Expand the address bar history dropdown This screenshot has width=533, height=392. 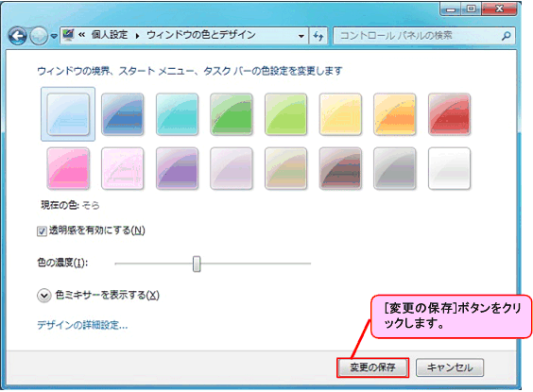(x=301, y=36)
